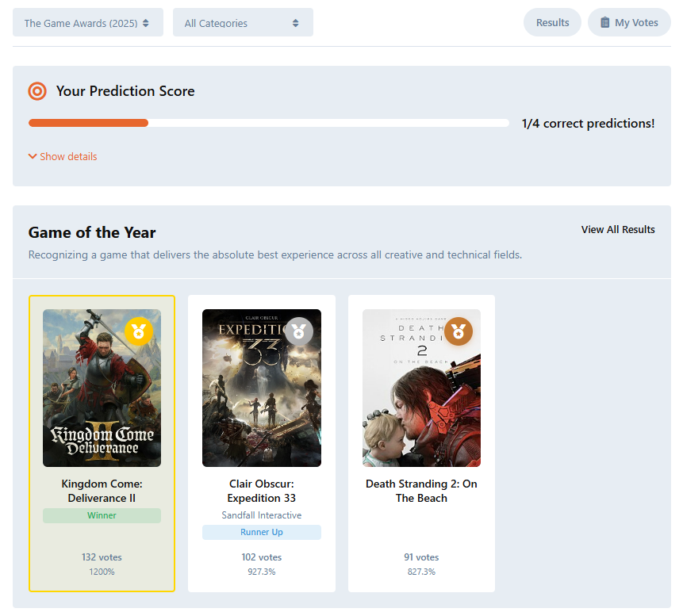Open Kingdom Come: Deliverance II cover art
The image size is (683, 616).
click(102, 388)
